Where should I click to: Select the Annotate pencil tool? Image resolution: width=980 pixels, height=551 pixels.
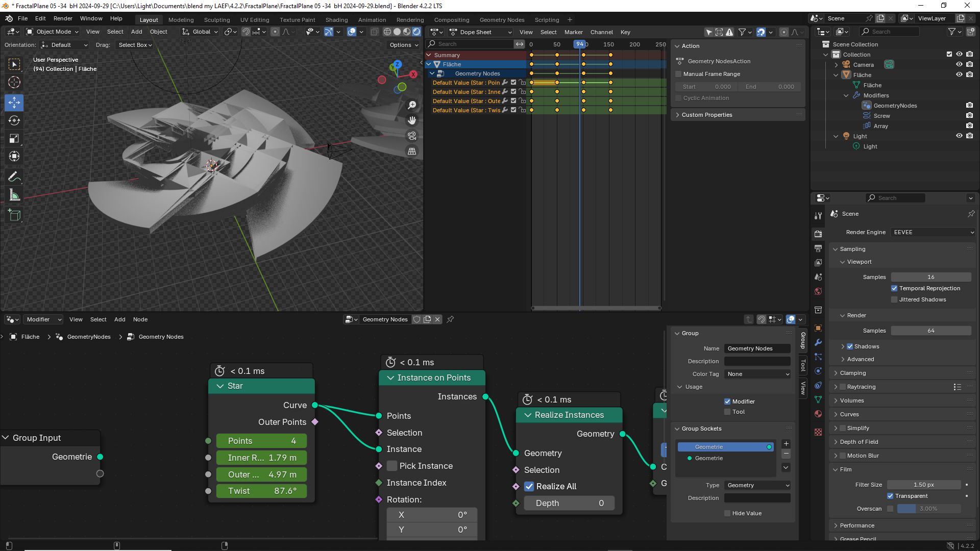pyautogui.click(x=14, y=177)
